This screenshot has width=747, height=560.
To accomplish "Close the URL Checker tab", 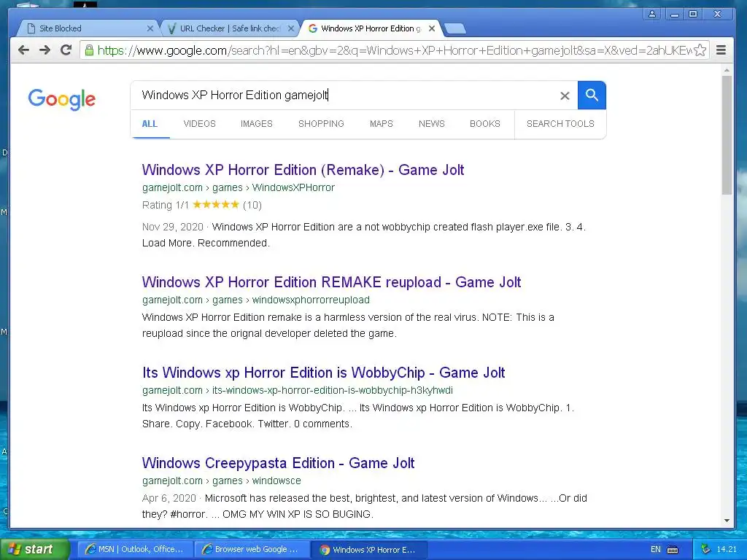I will [290, 28].
